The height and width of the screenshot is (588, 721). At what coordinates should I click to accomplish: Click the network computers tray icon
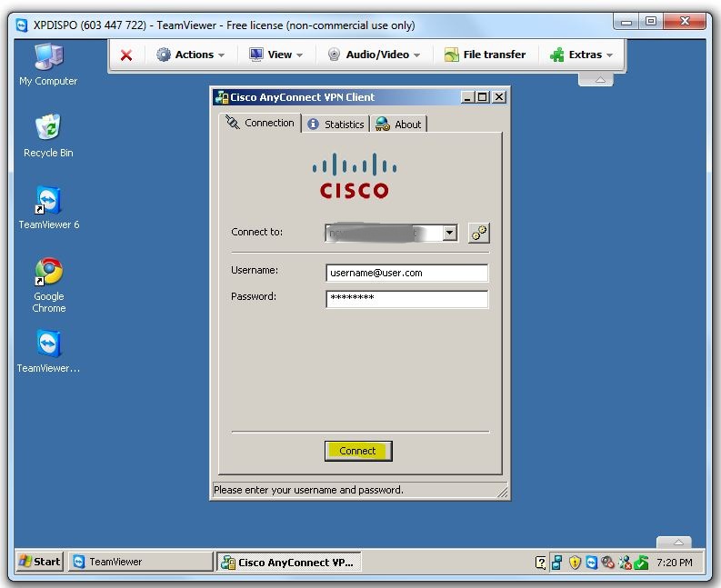(556, 563)
